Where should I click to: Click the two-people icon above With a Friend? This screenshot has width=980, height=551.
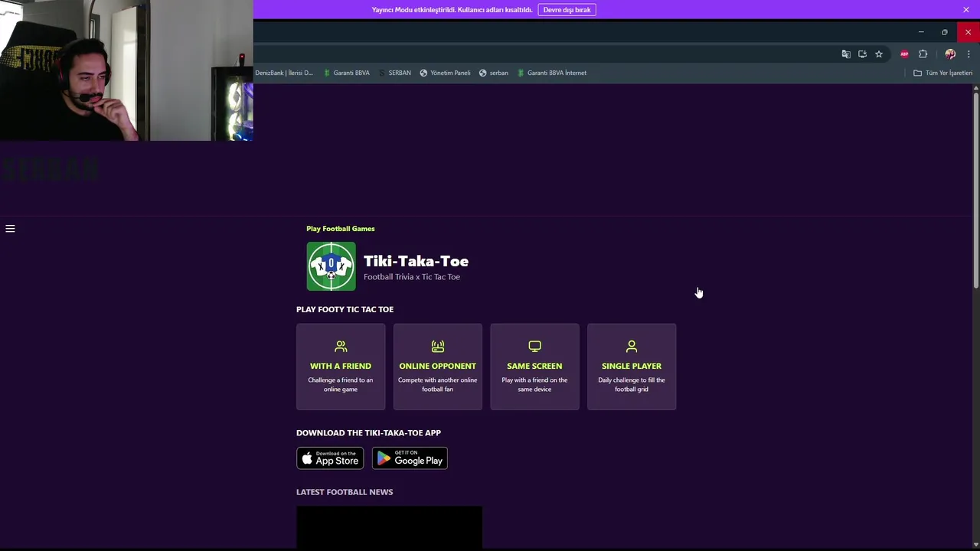(341, 347)
